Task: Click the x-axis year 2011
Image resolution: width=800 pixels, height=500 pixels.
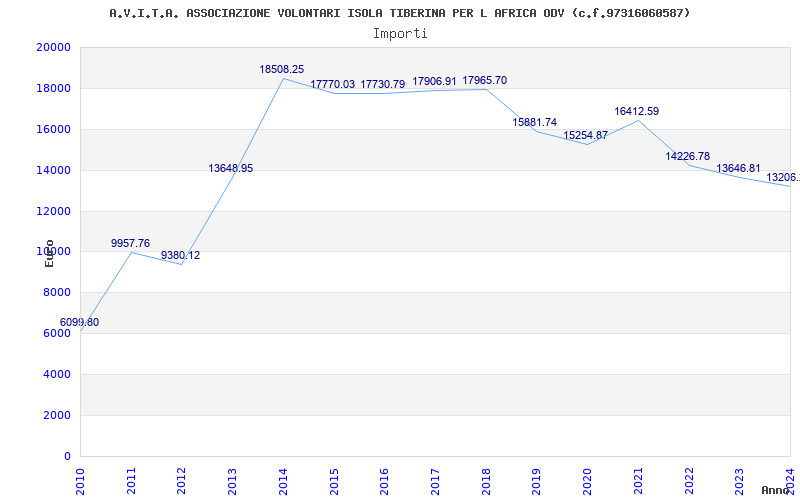Action: point(131,481)
